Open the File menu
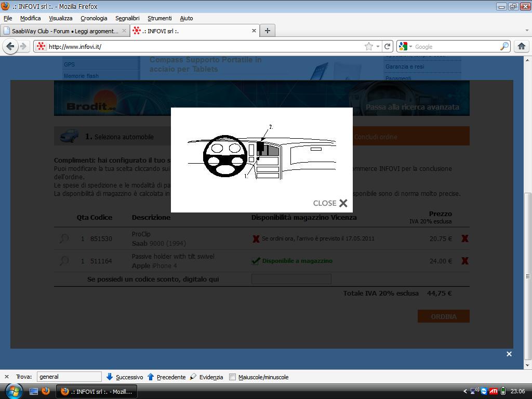 click(x=8, y=18)
